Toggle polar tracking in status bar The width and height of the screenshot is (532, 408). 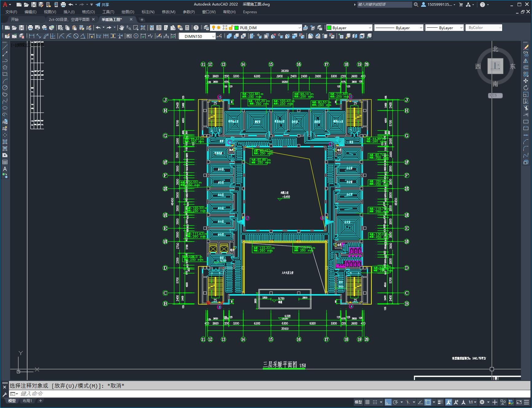click(x=395, y=402)
